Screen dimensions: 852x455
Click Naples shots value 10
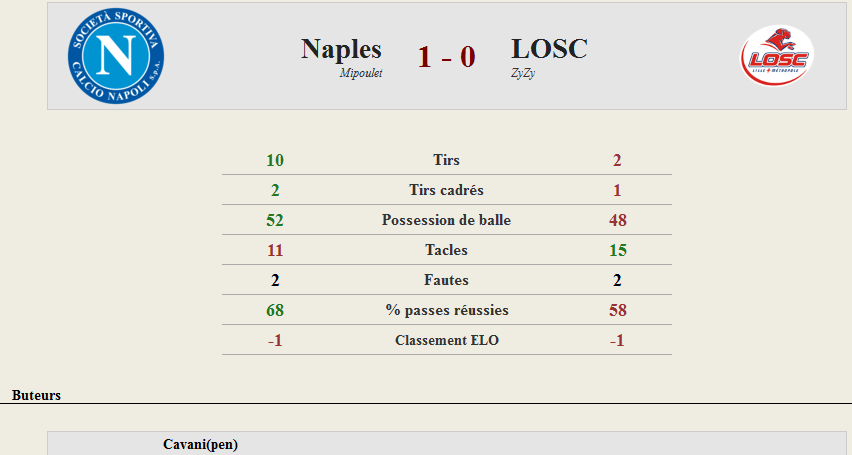point(275,160)
